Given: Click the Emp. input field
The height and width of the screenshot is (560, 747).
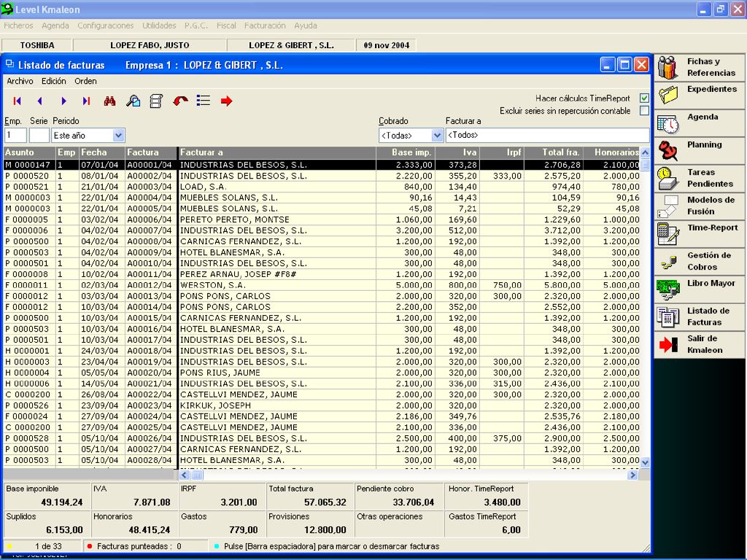Looking at the screenshot, I should pyautogui.click(x=15, y=135).
